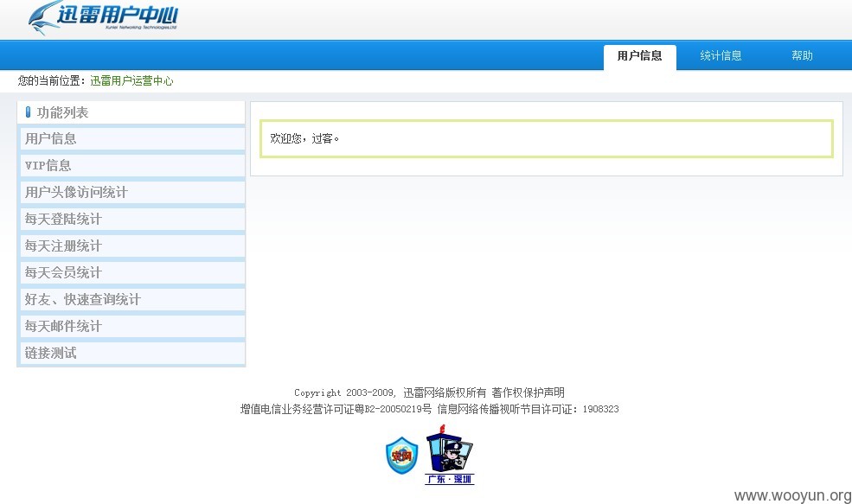Click the 功能列表 header bullet icon
Screen dimensions: 852x504
pyautogui.click(x=29, y=112)
